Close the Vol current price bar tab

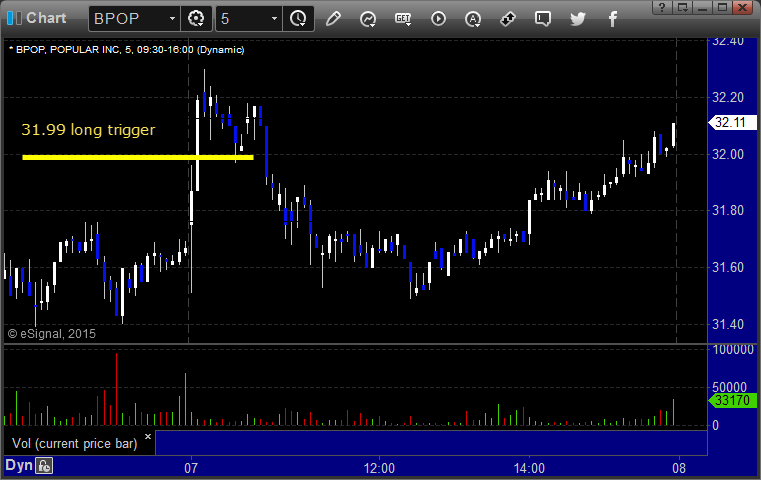tap(148, 436)
